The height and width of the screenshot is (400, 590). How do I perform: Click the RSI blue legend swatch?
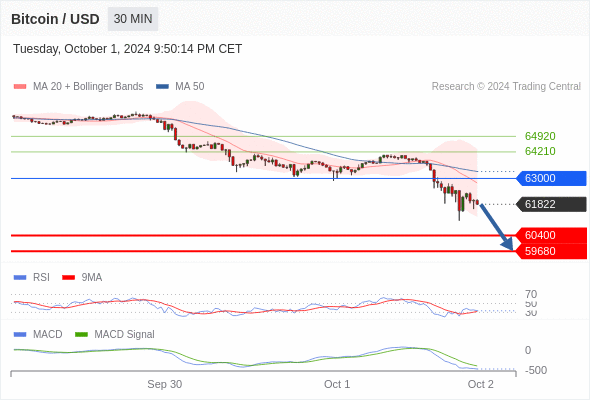(20, 278)
